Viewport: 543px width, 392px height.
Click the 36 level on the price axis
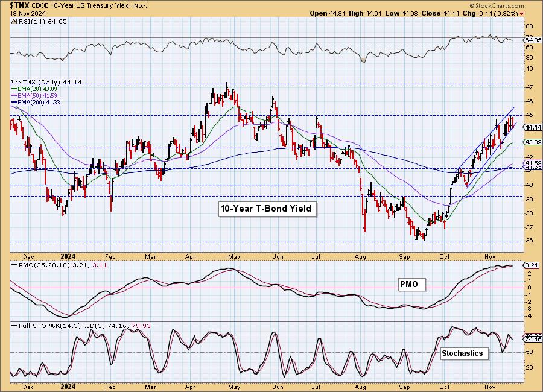coord(530,241)
